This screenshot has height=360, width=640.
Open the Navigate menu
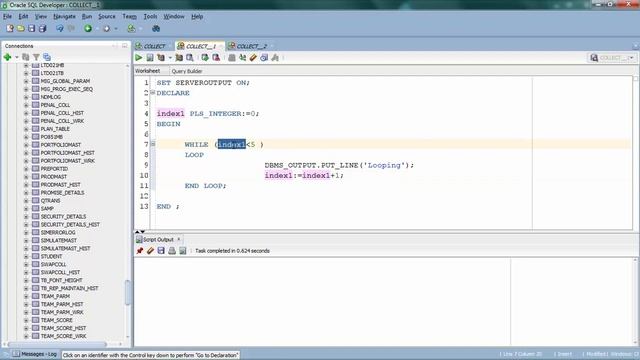click(x=64, y=16)
